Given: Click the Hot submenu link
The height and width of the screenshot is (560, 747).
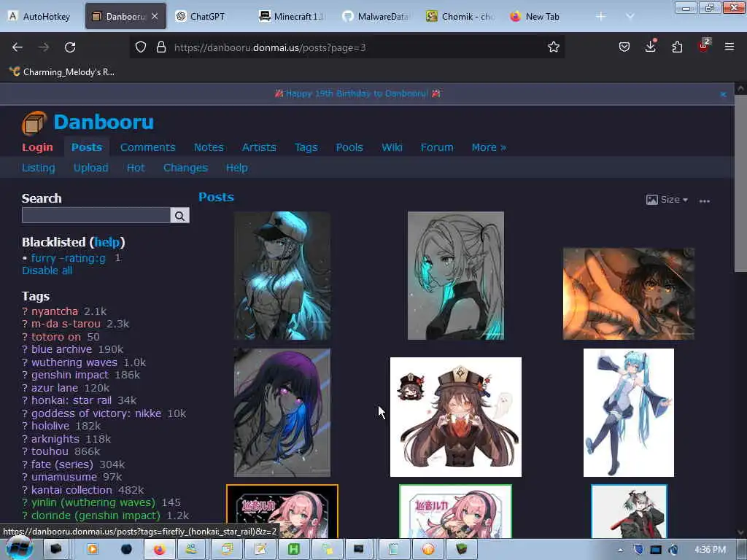Looking at the screenshot, I should coord(136,168).
